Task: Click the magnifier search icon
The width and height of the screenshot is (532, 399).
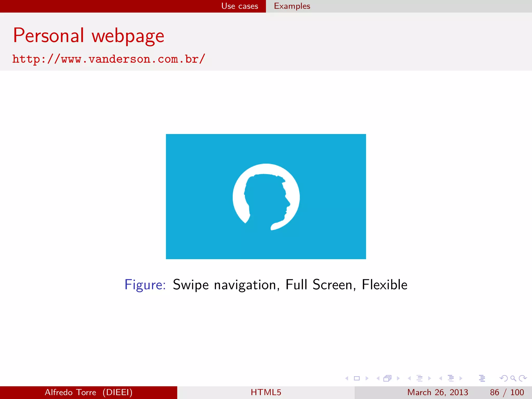Action: click(x=513, y=378)
